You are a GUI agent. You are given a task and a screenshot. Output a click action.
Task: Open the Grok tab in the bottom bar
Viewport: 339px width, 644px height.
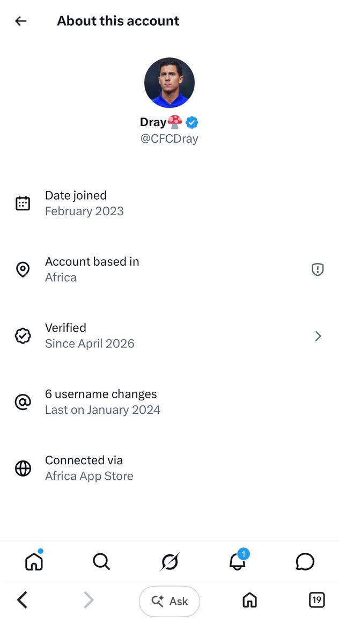169,562
